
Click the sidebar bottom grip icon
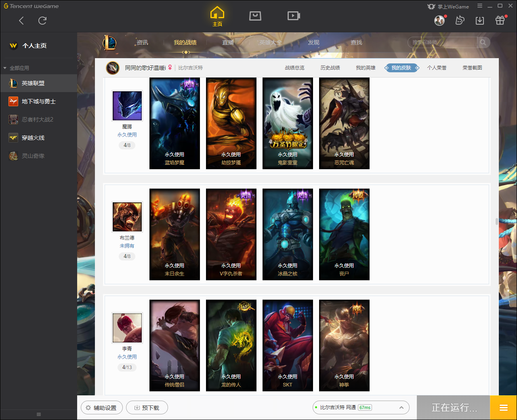click(39, 414)
